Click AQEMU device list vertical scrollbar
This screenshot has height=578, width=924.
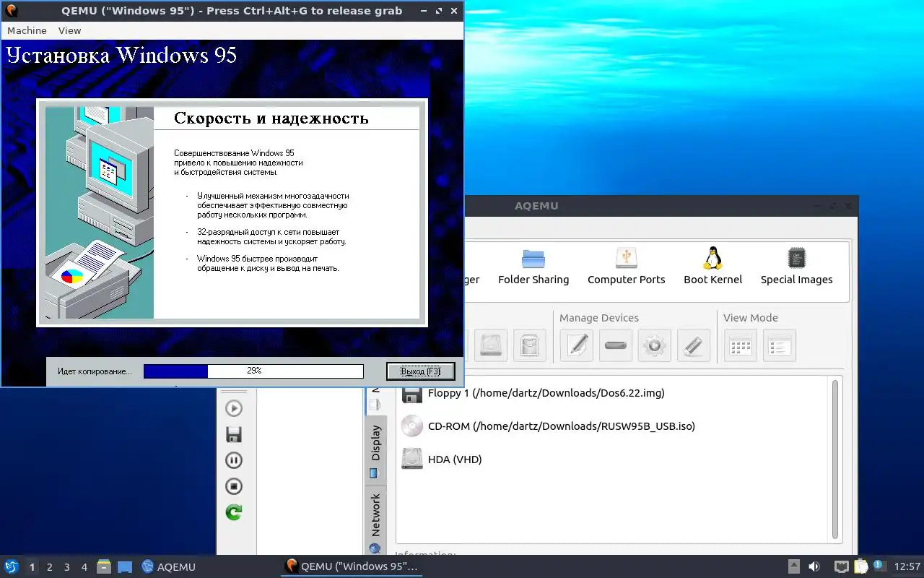[x=836, y=460]
